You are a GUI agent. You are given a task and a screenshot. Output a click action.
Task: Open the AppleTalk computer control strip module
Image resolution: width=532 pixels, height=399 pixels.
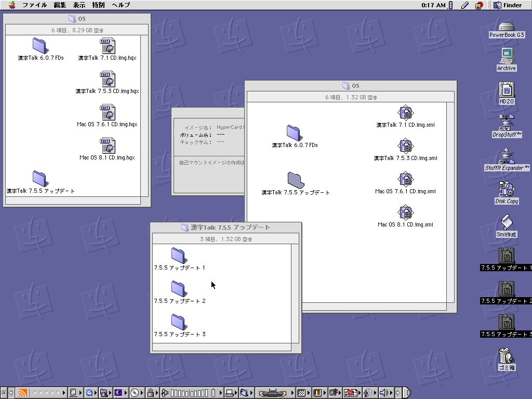(x=75, y=393)
